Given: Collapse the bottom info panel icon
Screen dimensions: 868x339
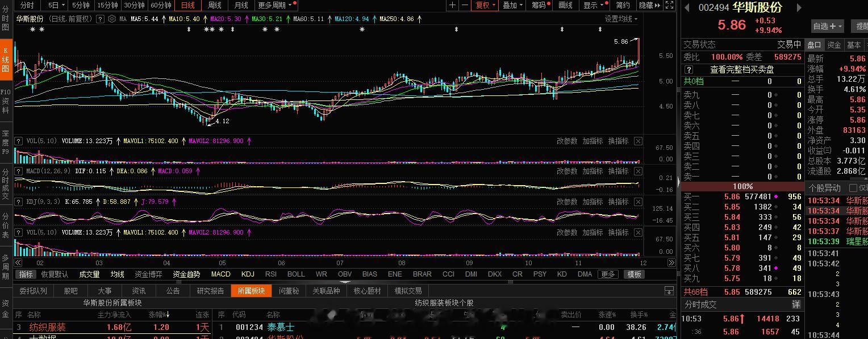Looking at the screenshot, I should point(669,291).
